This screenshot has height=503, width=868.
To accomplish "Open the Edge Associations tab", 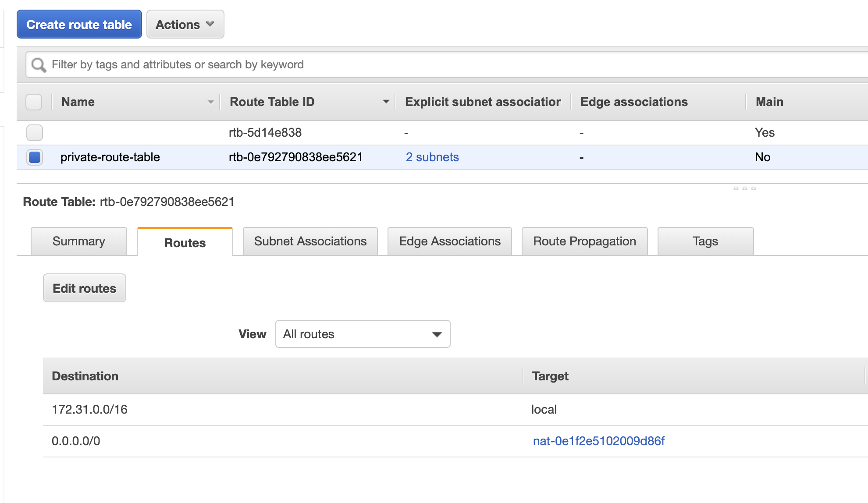I will pyautogui.click(x=449, y=241).
